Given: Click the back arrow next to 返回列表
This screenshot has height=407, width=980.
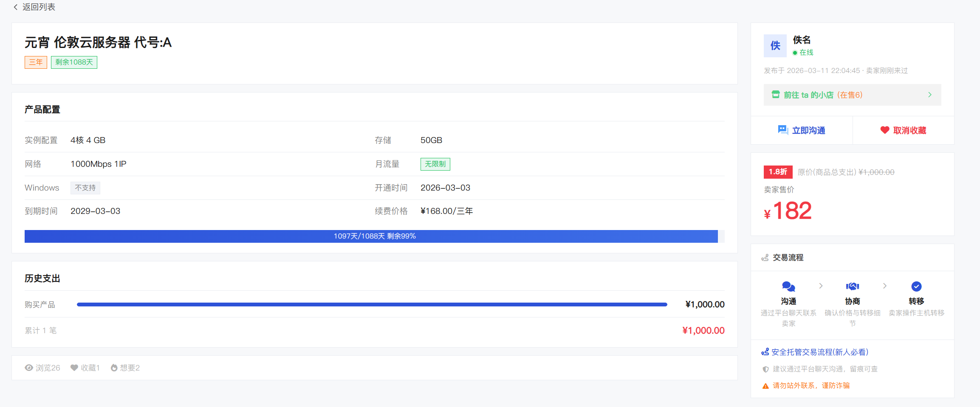Looking at the screenshot, I should pos(16,7).
